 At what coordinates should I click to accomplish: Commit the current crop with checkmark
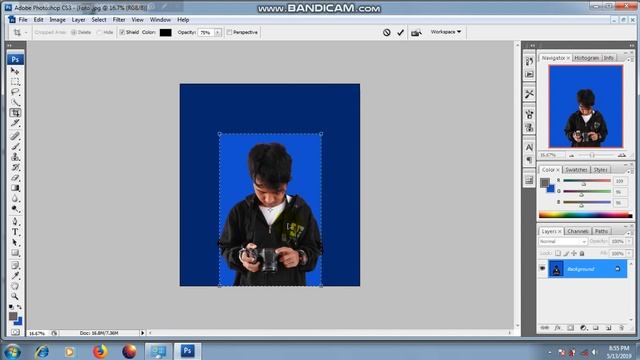point(400,32)
